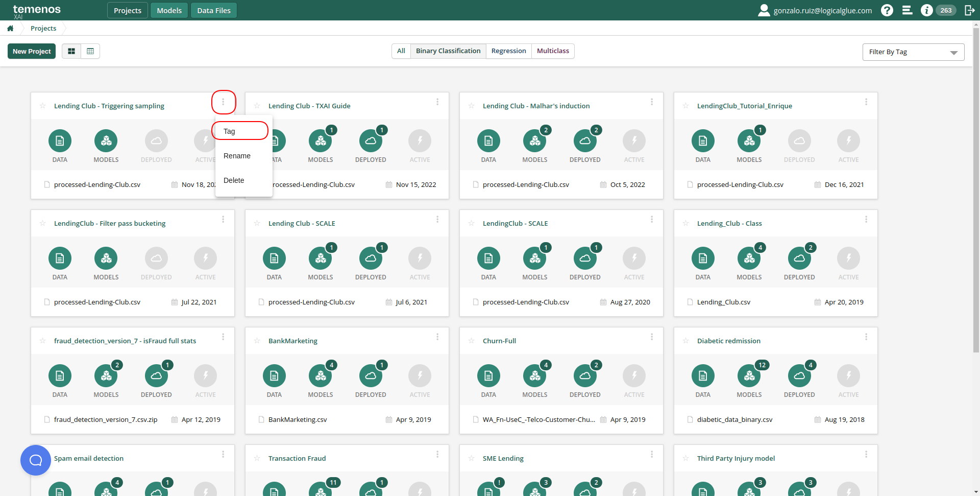Open Models icon in Lending Club - Triggering sampling
980x496 pixels.
coord(106,141)
